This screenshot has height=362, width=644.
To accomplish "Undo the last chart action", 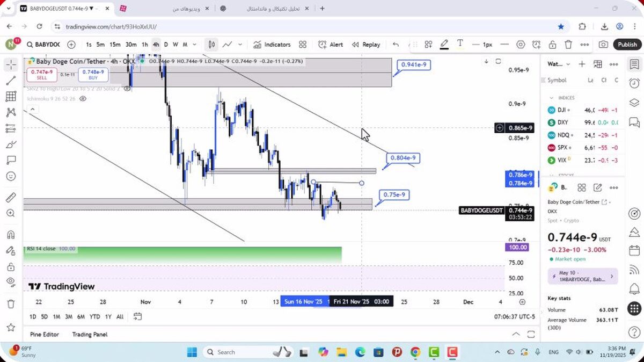I will coord(396,45).
